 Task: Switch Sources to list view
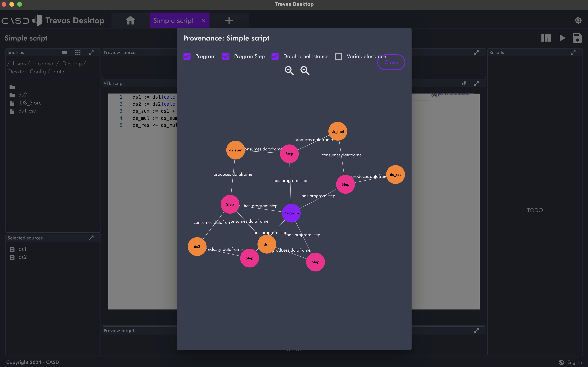coord(65,52)
